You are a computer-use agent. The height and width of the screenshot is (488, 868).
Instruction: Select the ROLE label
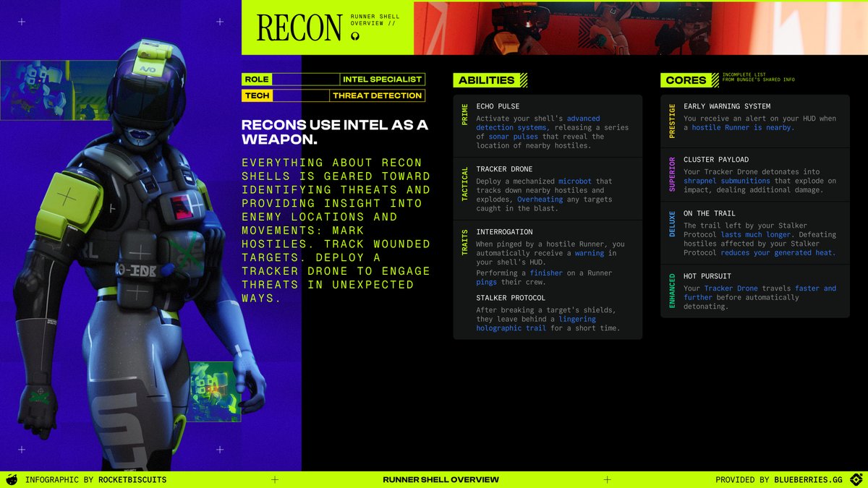[257, 80]
